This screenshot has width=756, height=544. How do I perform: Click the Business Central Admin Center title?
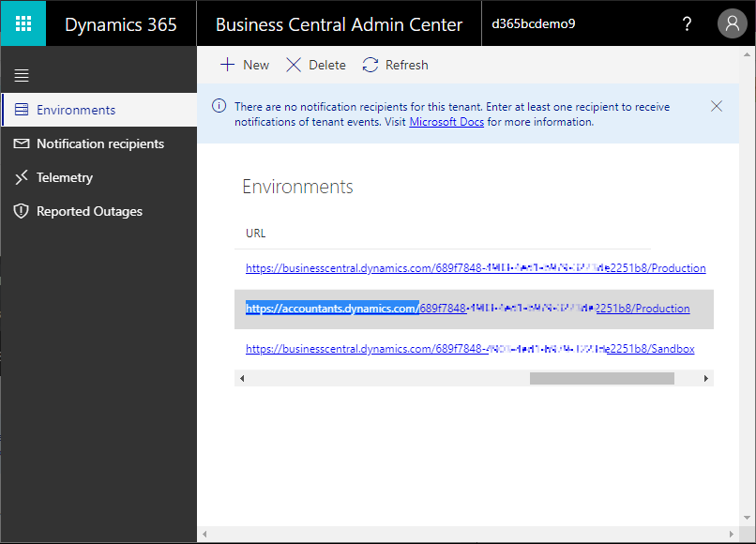pyautogui.click(x=339, y=24)
